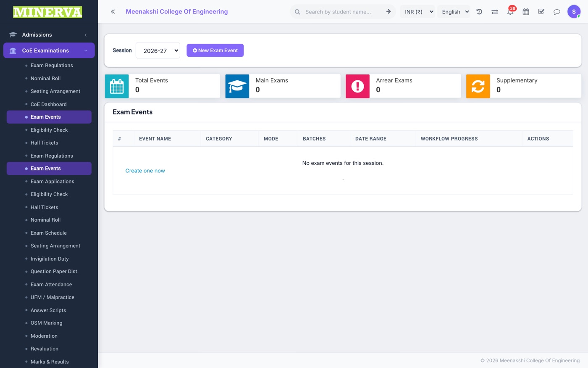Click the Total Events calendar tile icon
This screenshot has height=368, width=588.
coord(117,86)
